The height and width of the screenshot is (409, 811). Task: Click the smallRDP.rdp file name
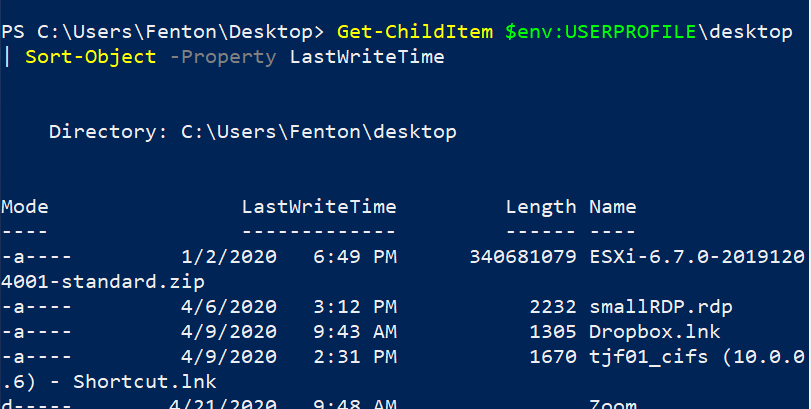tap(661, 307)
